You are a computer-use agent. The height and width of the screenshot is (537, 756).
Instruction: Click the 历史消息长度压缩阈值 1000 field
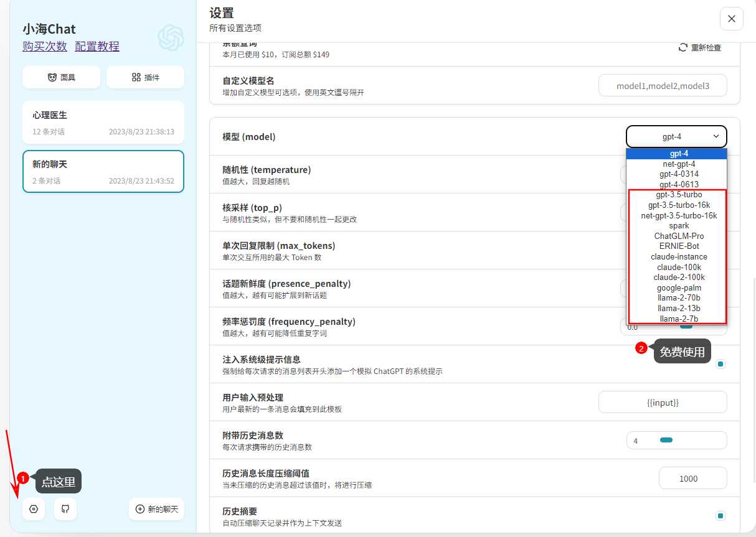point(693,478)
